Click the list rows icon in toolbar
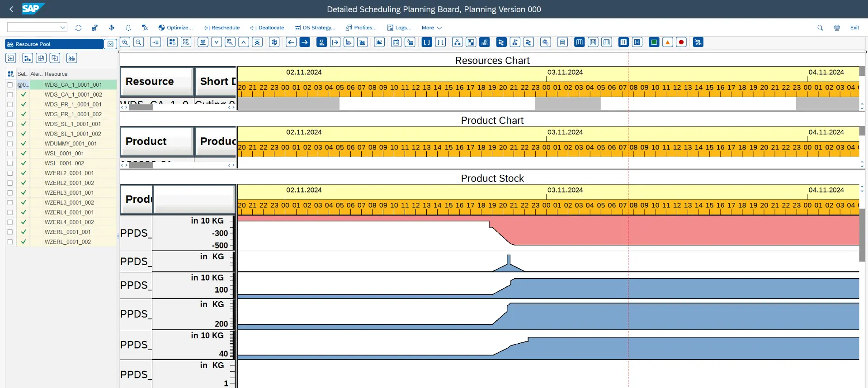The height and width of the screenshot is (388, 868). click(562, 42)
